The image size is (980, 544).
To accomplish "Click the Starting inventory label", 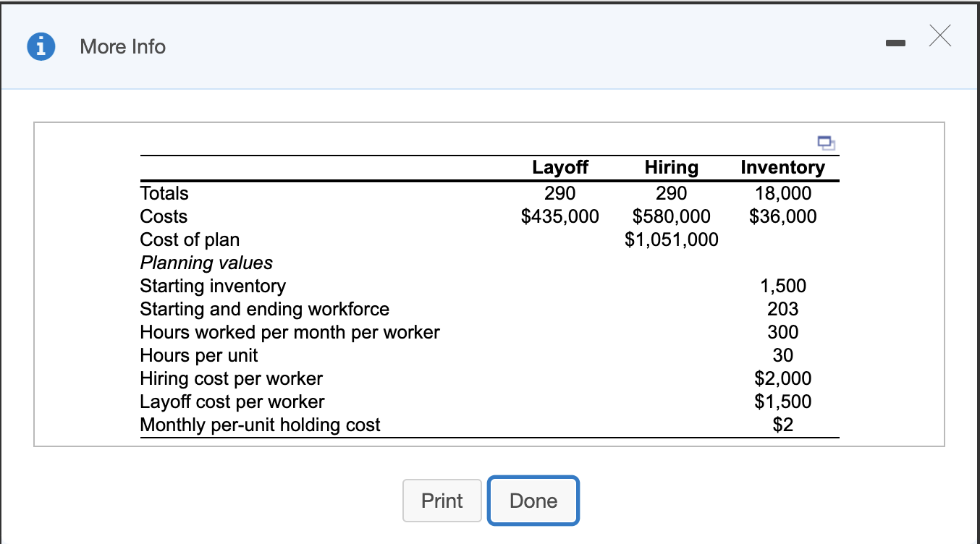I will click(213, 286).
